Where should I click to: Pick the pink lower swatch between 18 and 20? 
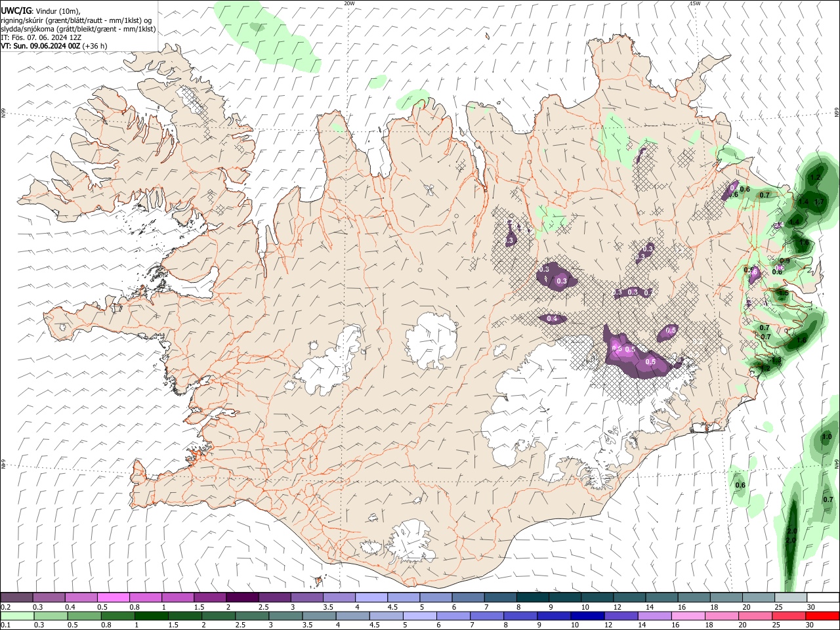tap(721, 616)
